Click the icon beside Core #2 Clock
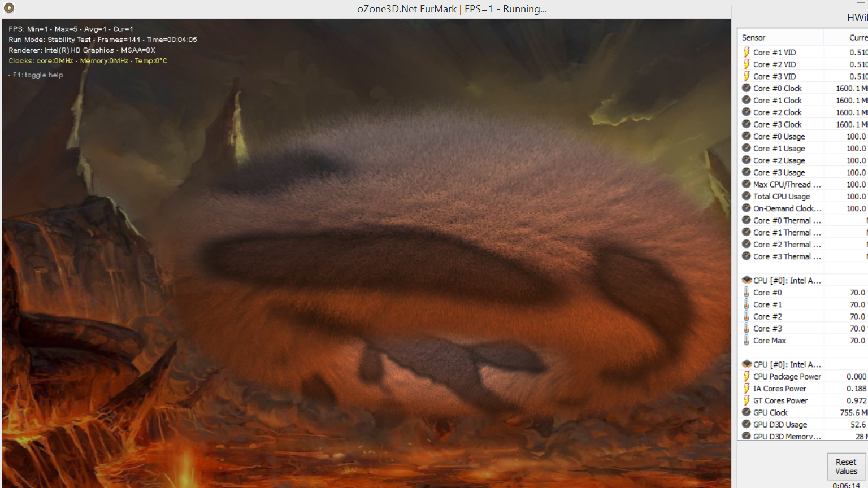 (x=747, y=112)
